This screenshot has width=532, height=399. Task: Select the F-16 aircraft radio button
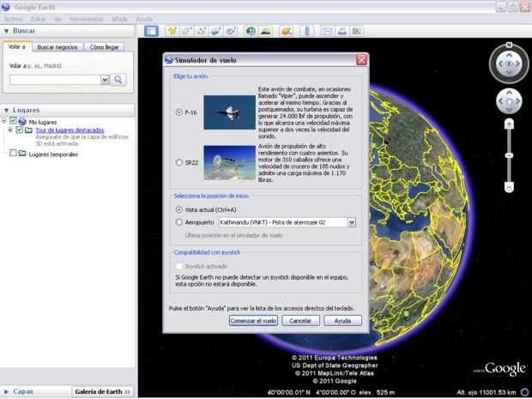(178, 112)
